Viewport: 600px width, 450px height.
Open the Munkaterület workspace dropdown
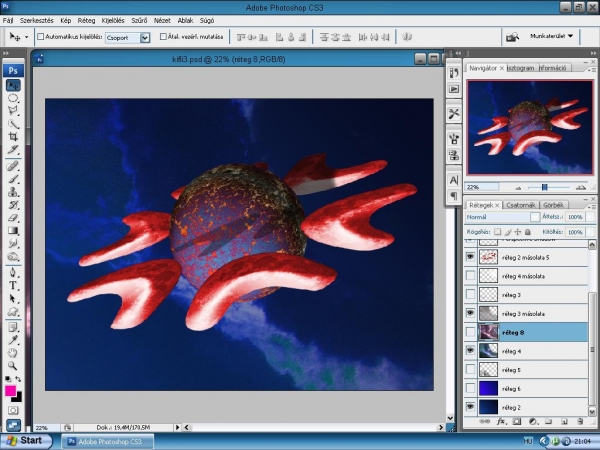(x=551, y=36)
